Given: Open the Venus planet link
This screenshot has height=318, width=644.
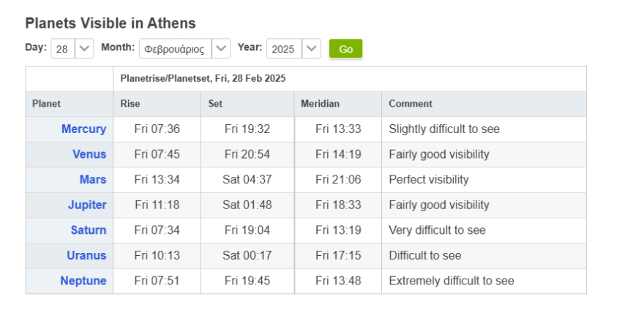Looking at the screenshot, I should (x=89, y=154).
